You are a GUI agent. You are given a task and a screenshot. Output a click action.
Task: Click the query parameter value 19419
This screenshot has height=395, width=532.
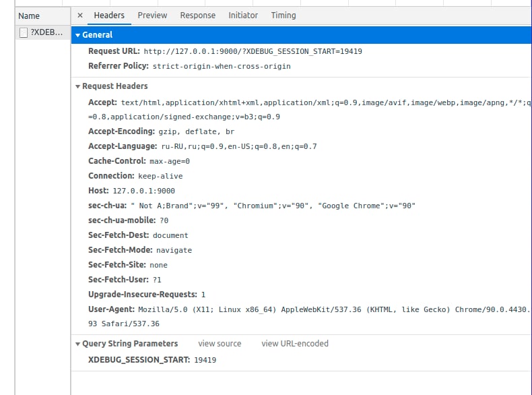[x=205, y=360]
